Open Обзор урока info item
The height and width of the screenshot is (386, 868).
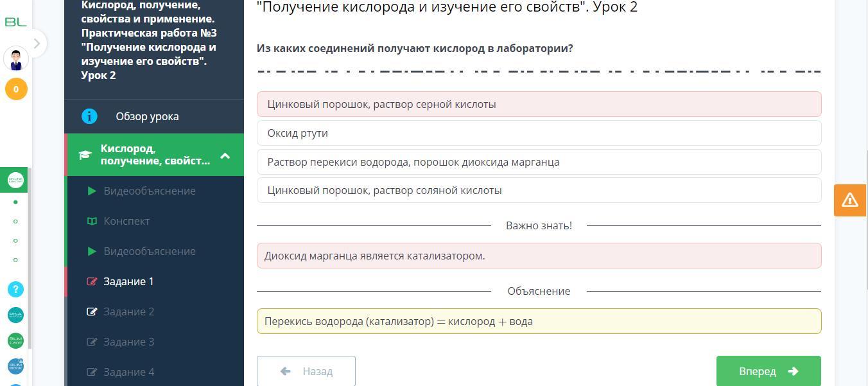(147, 116)
